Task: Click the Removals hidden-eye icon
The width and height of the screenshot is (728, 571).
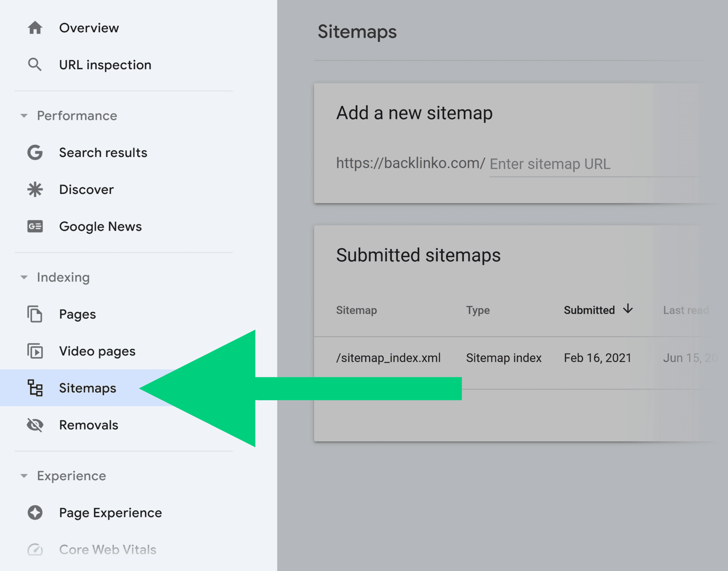Action: 35,425
